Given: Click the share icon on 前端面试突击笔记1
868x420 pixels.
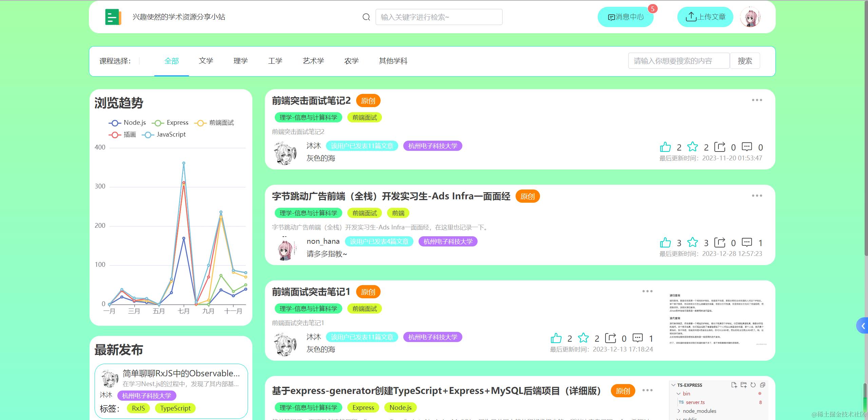Looking at the screenshot, I should click(610, 338).
